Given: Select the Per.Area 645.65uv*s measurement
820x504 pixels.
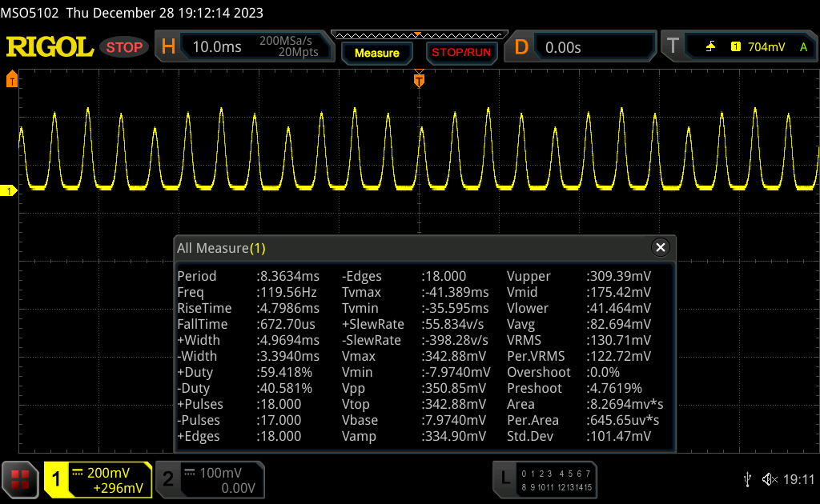Looking at the screenshot, I should coord(583,420).
